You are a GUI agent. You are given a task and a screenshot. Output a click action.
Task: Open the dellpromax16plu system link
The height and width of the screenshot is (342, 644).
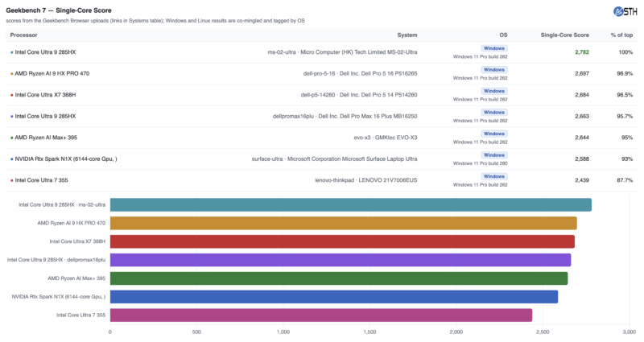345,116
